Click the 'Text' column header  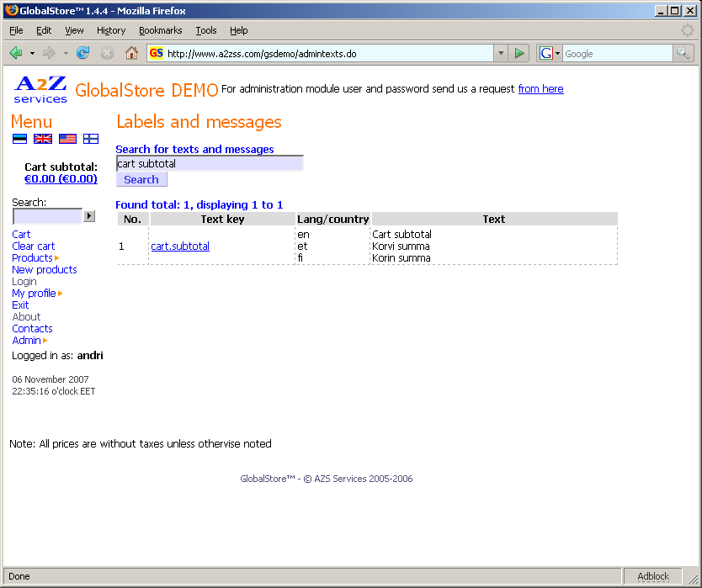click(494, 220)
